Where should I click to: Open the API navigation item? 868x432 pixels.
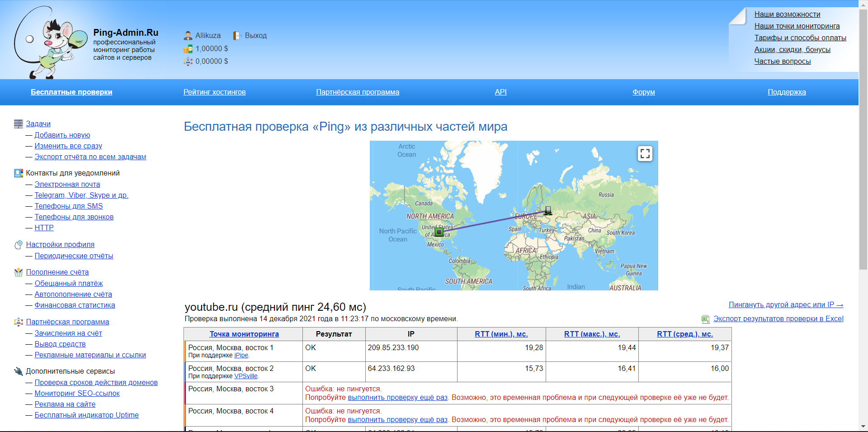pyautogui.click(x=501, y=92)
